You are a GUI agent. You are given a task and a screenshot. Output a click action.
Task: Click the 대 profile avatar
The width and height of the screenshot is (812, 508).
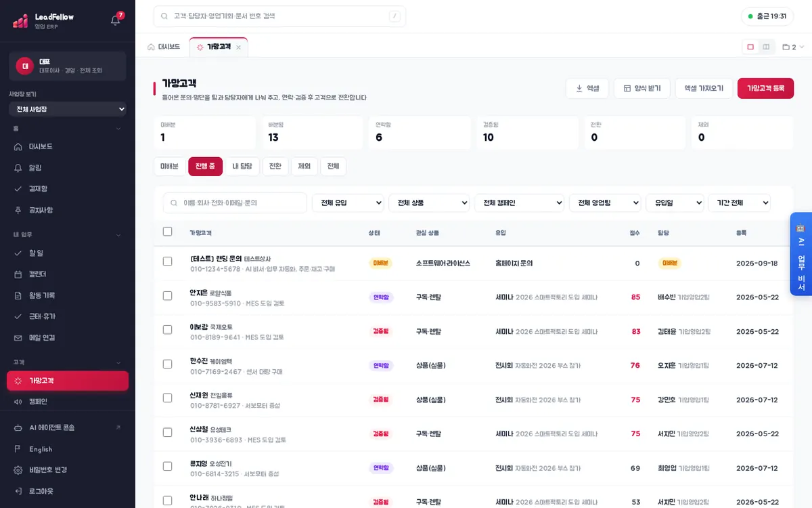24,66
